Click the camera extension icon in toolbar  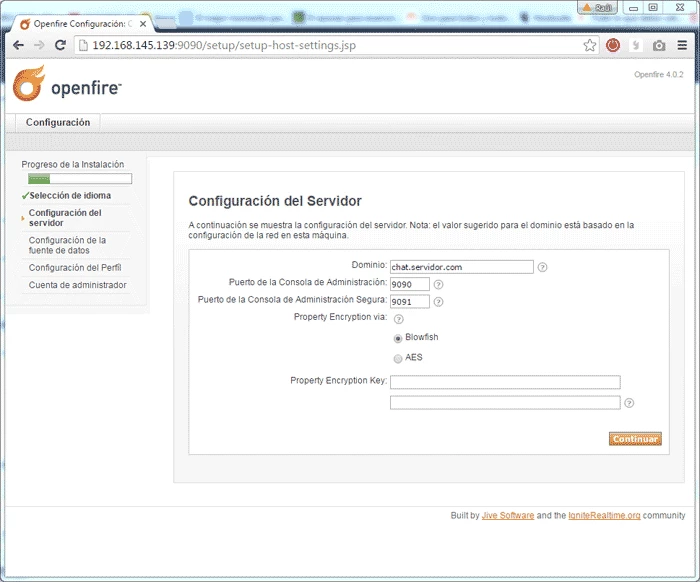point(659,45)
